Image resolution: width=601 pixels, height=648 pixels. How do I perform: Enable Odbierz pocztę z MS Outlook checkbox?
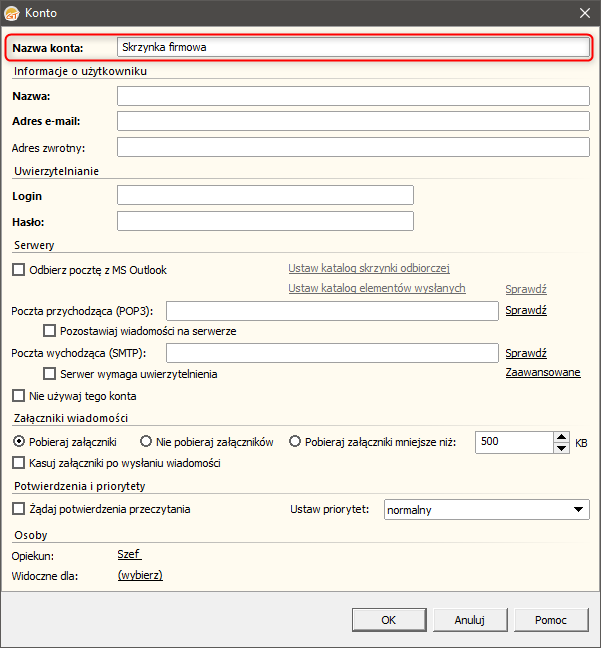19,270
